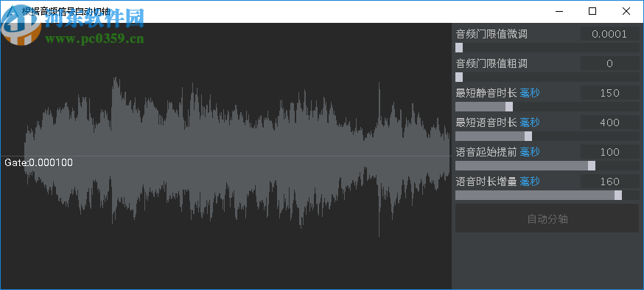Select the coarse threshold value field showing 0

pyautogui.click(x=609, y=63)
